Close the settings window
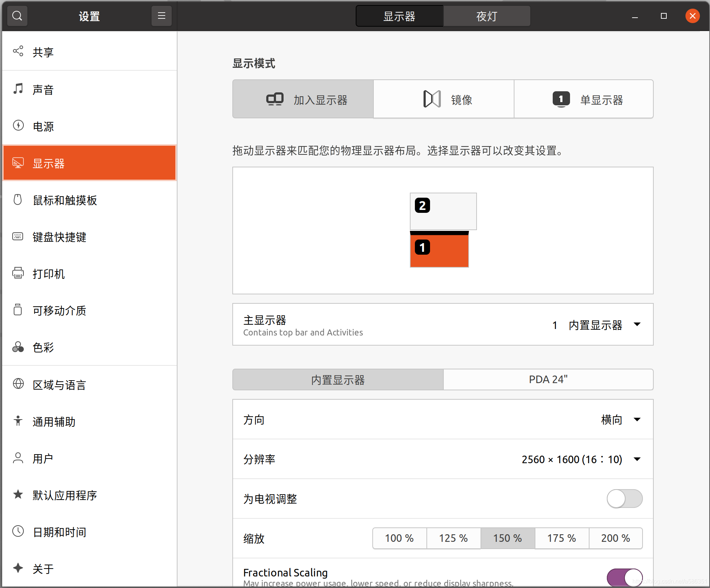This screenshot has height=588, width=710. pos(693,16)
